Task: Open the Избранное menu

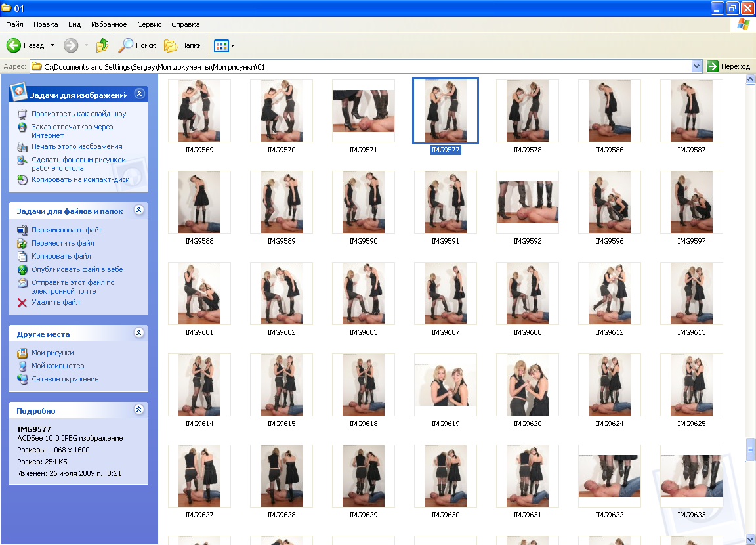Action: 109,24
